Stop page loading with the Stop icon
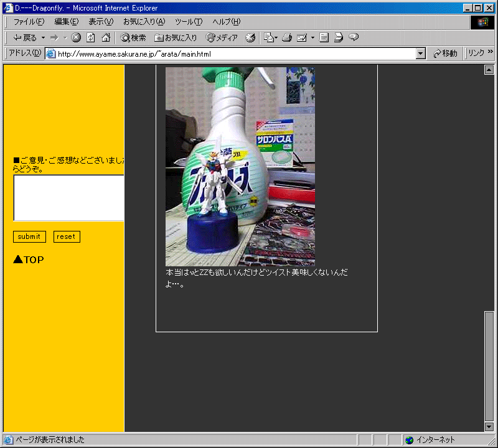 click(x=76, y=38)
